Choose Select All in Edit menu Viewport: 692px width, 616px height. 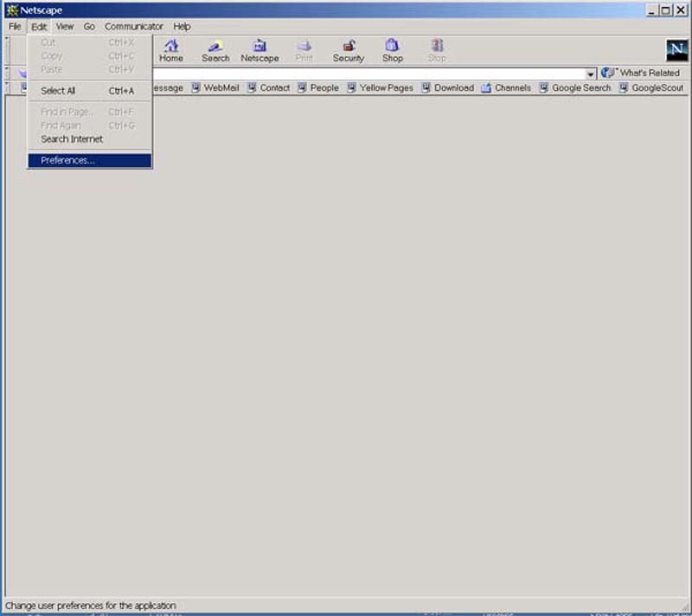(x=90, y=91)
